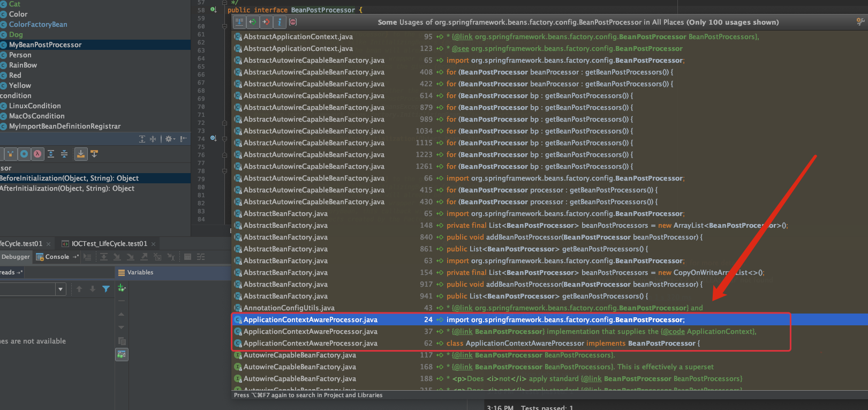Move to the next frame with the down arrow
Image resolution: width=868 pixels, height=410 pixels.
(x=93, y=289)
